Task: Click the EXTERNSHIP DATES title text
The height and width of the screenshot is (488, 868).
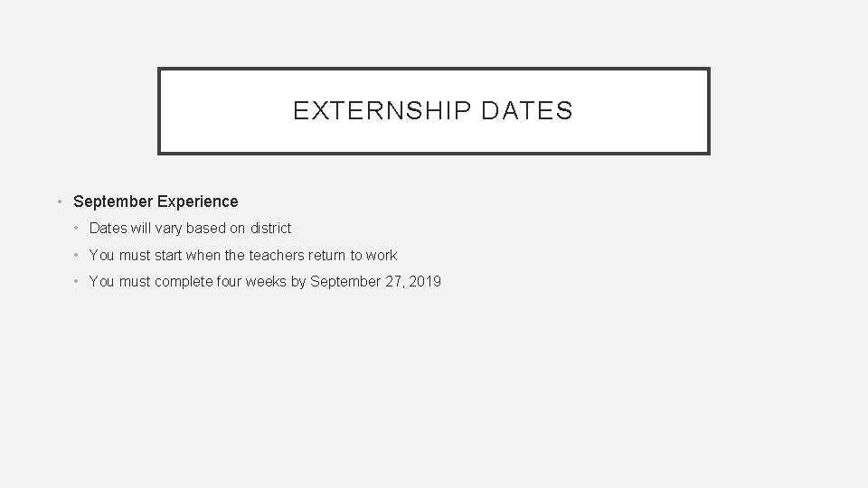Action: click(x=433, y=111)
